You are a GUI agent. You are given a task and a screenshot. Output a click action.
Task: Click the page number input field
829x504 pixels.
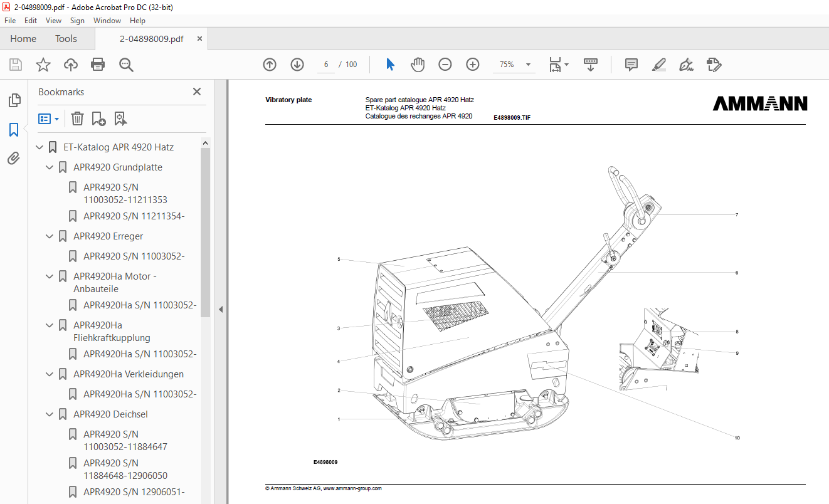[x=326, y=65]
